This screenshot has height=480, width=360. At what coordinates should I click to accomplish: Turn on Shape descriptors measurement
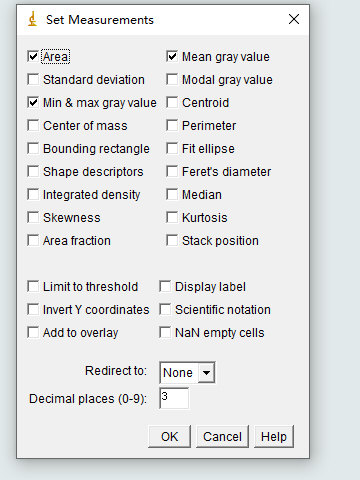point(33,171)
